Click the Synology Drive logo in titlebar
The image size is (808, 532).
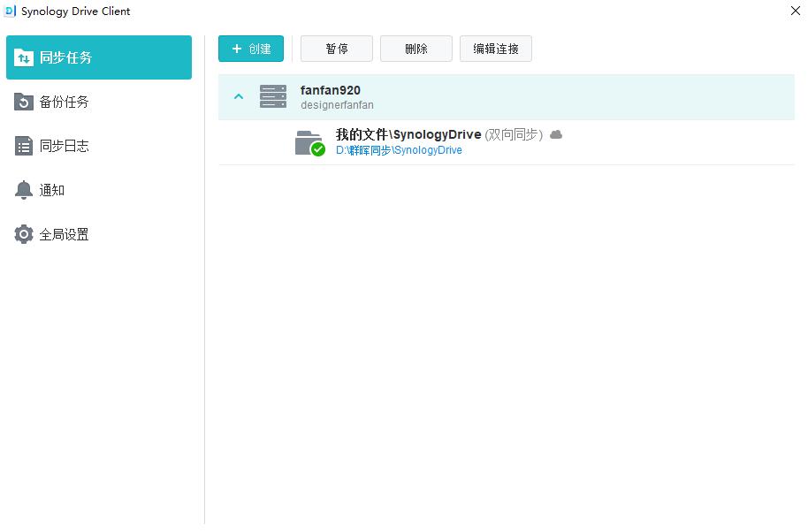click(11, 11)
